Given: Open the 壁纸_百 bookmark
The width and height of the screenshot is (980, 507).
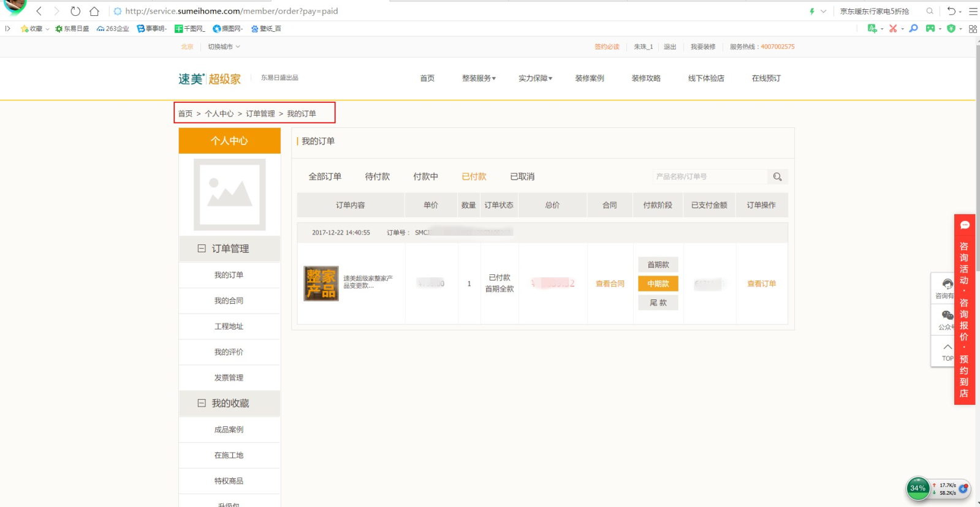Looking at the screenshot, I should click(266, 29).
